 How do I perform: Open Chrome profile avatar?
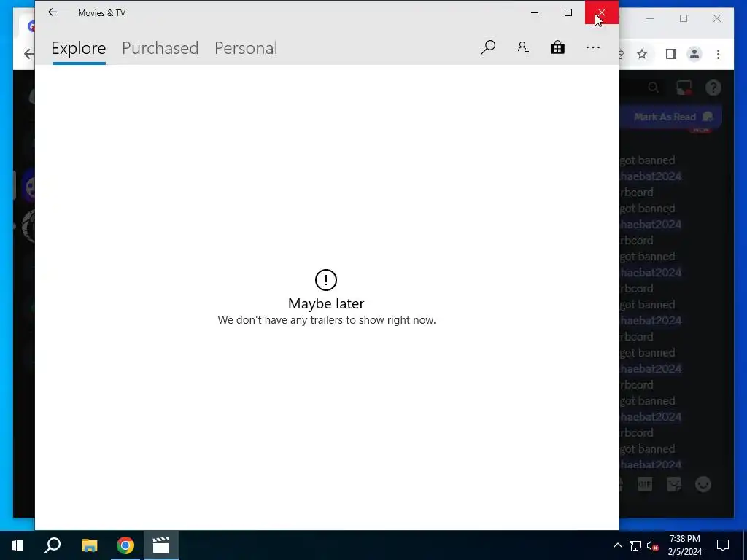coord(694,54)
